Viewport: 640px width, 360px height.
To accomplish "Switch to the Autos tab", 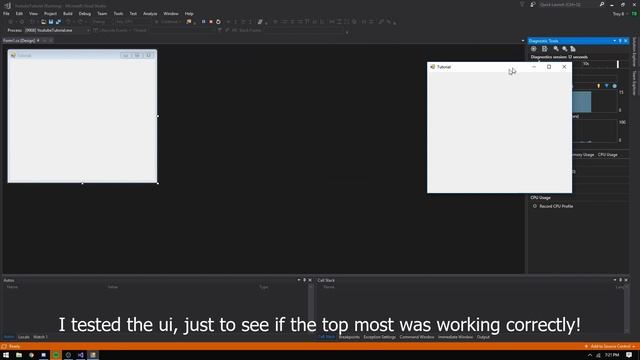I will point(9,337).
